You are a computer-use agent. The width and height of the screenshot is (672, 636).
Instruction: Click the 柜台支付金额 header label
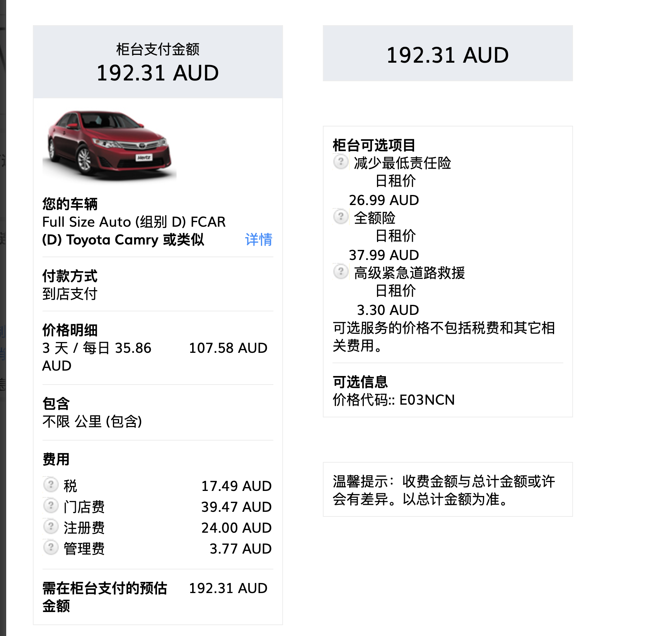click(158, 49)
